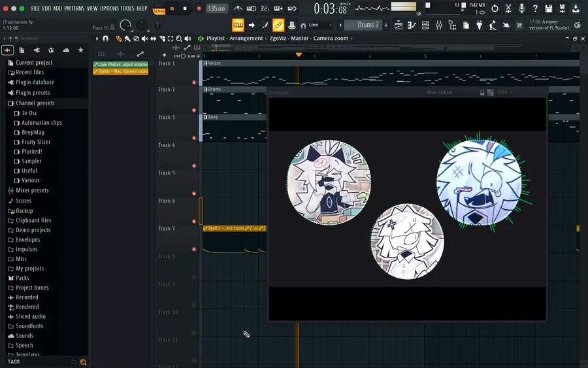
Task: Toggle typing keyboard to piano button
Action: [x=238, y=25]
